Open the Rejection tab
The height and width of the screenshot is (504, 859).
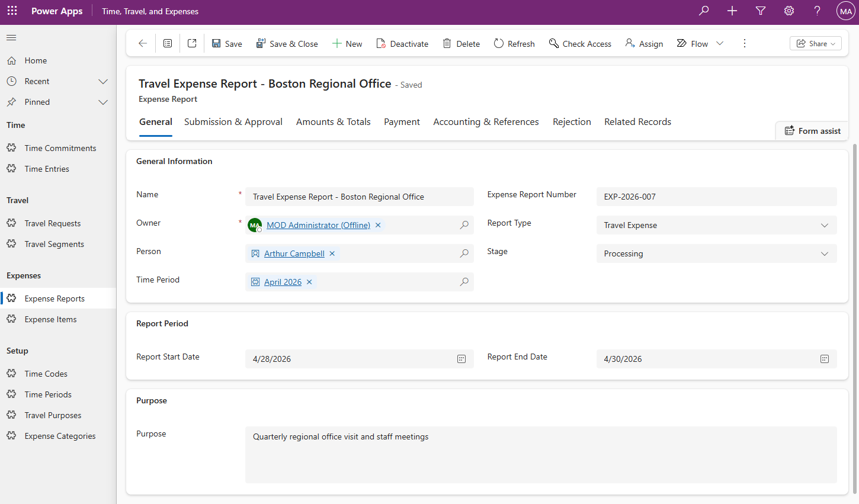click(572, 122)
